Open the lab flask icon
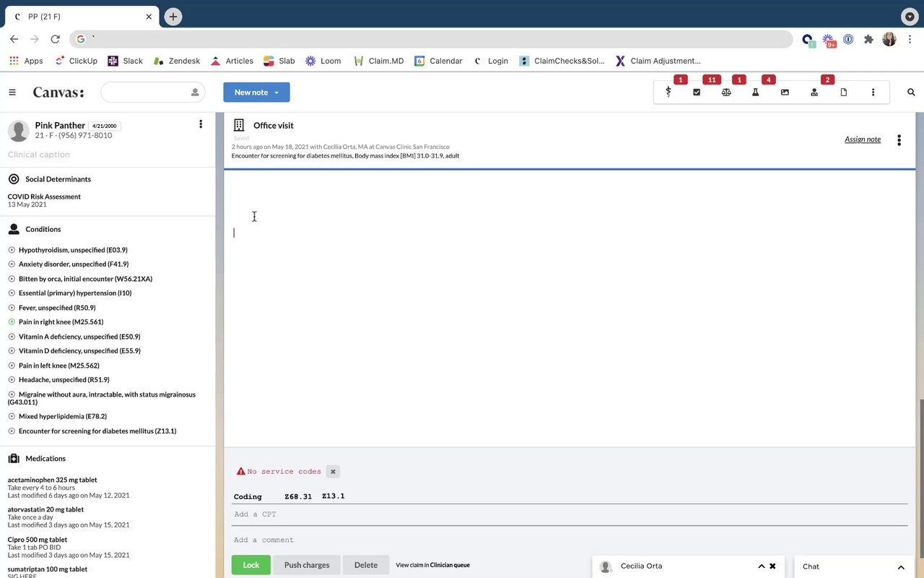 click(755, 92)
